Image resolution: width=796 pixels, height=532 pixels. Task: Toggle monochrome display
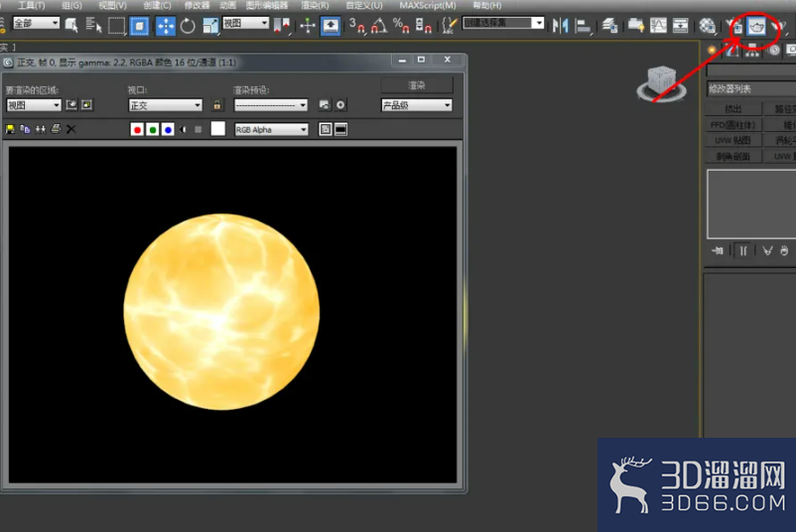[x=198, y=129]
